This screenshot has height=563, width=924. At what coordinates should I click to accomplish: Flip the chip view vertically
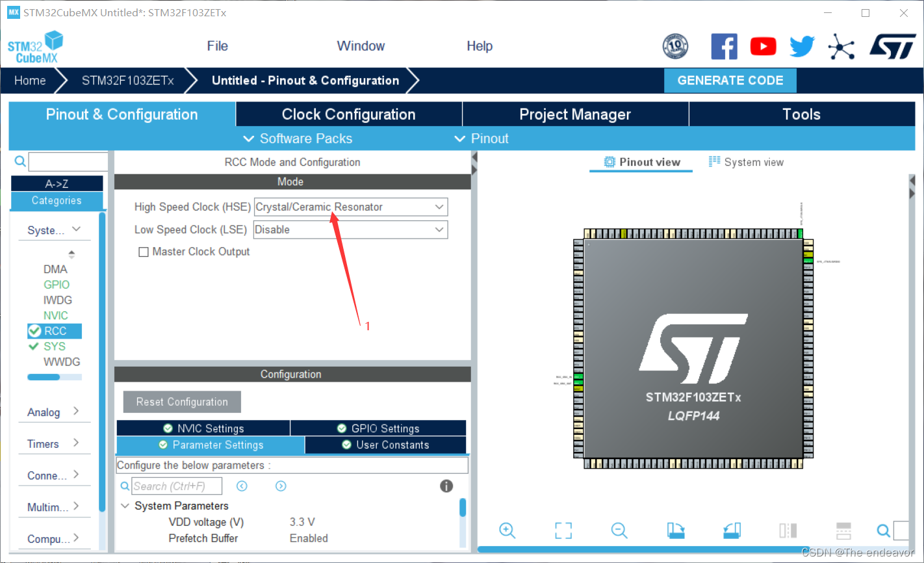(843, 530)
